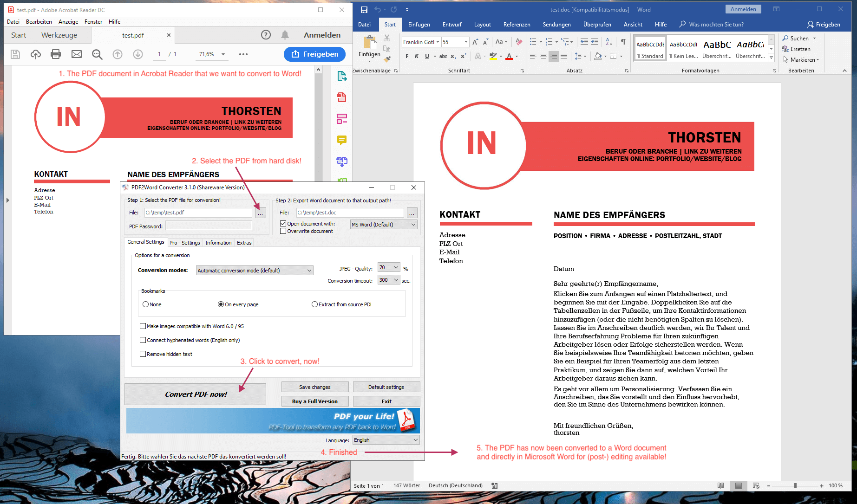857x504 pixels.
Task: Check Make images compatible with Word 6.0 / 95
Action: 143,326
